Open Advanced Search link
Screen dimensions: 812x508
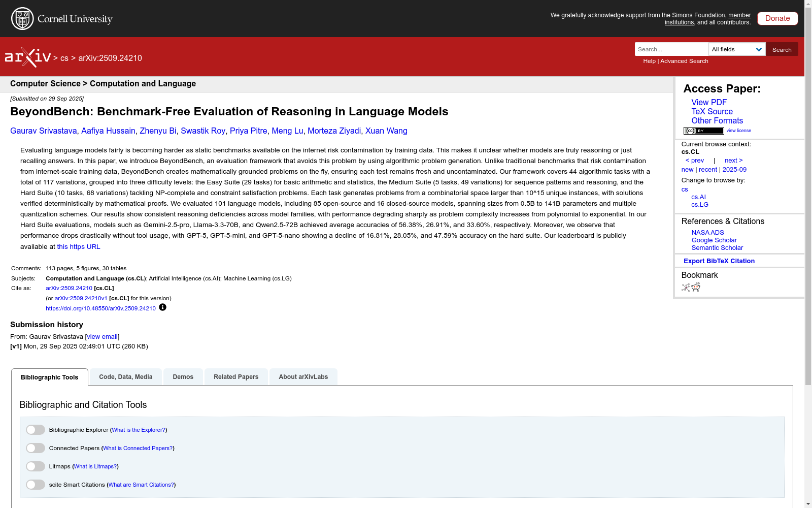click(x=684, y=61)
